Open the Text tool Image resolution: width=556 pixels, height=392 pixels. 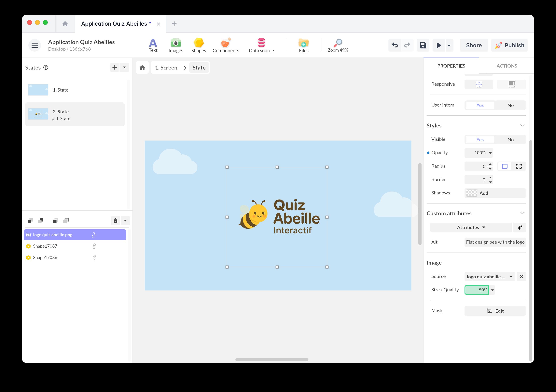pyautogui.click(x=153, y=45)
